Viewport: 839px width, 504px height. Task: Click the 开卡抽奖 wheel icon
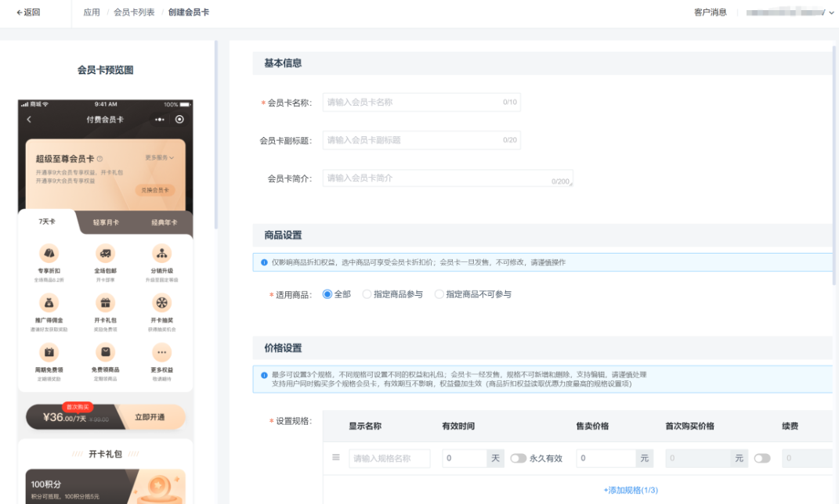pyautogui.click(x=162, y=303)
